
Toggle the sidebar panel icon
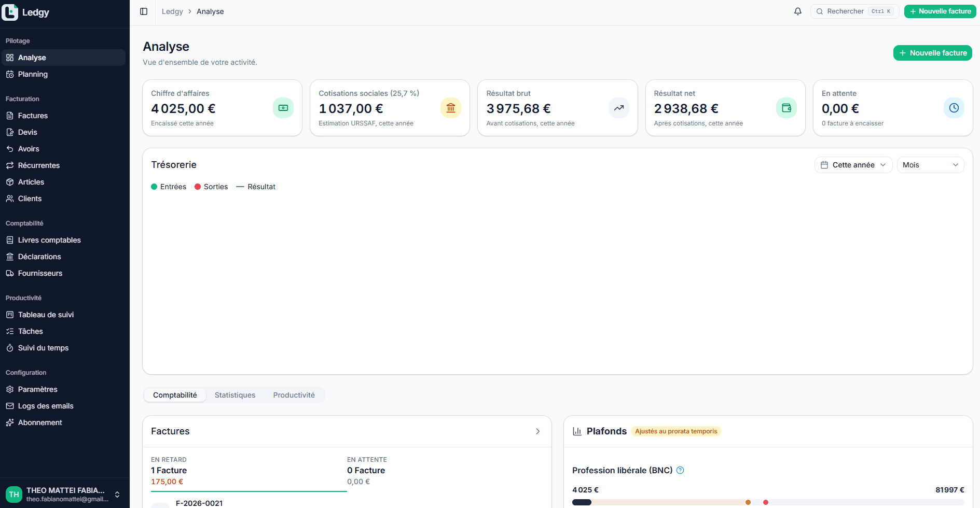tap(144, 11)
